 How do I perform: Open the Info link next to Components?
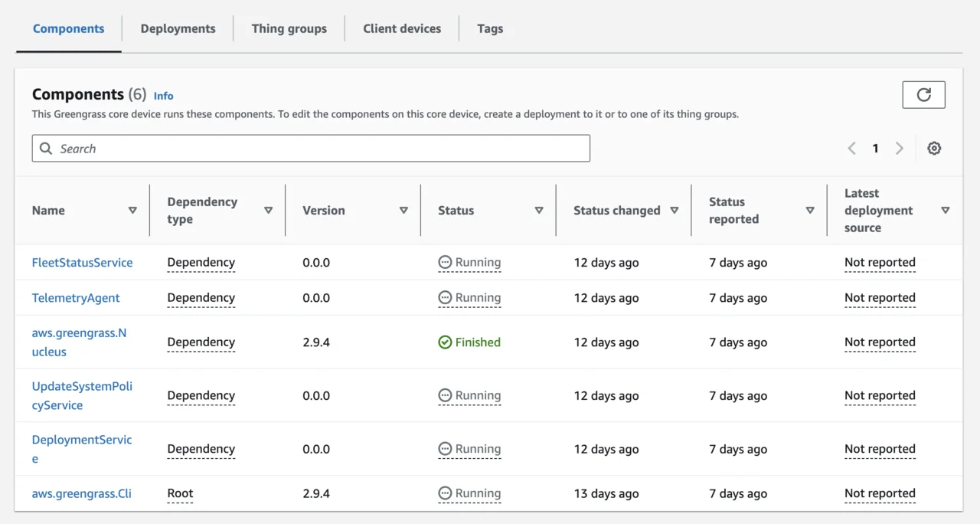pyautogui.click(x=163, y=96)
